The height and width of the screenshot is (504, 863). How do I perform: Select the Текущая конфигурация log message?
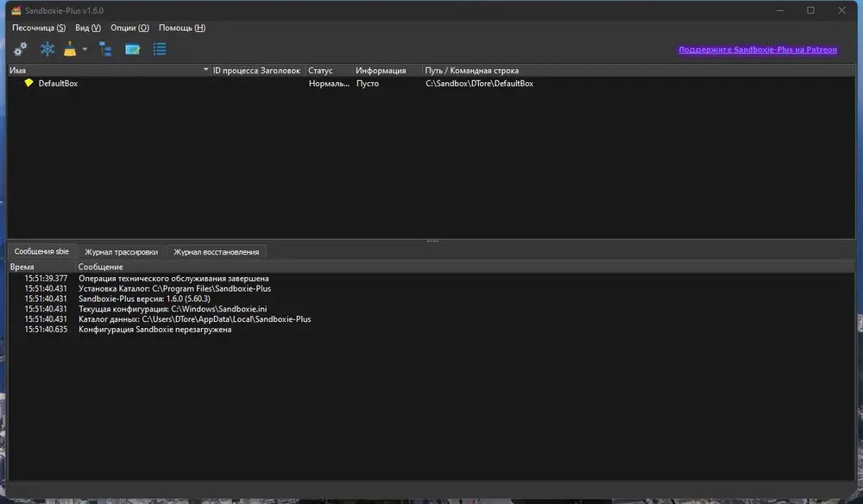pos(173,309)
